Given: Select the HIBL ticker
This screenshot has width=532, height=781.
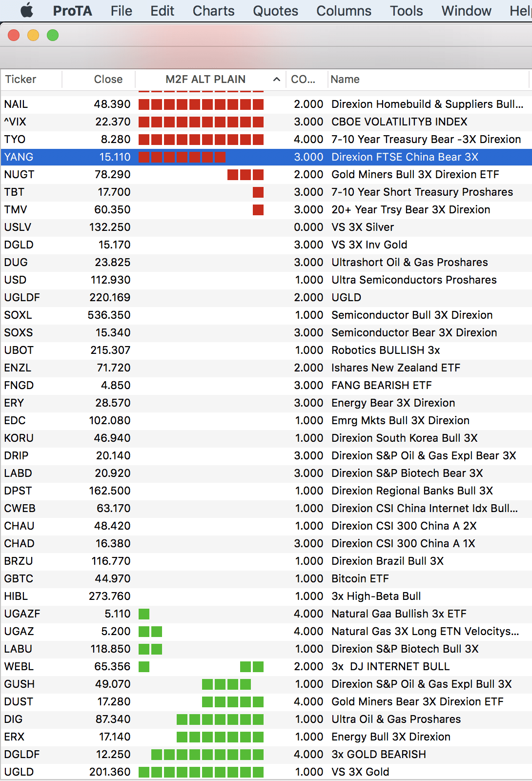Looking at the screenshot, I should click(16, 596).
